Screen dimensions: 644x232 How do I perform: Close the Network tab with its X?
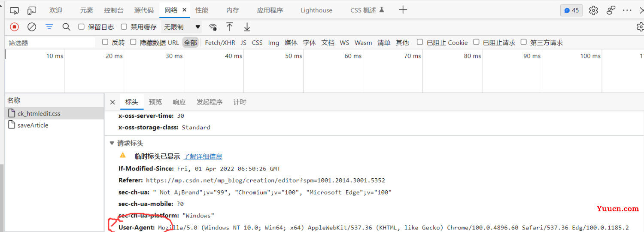pyautogui.click(x=185, y=10)
